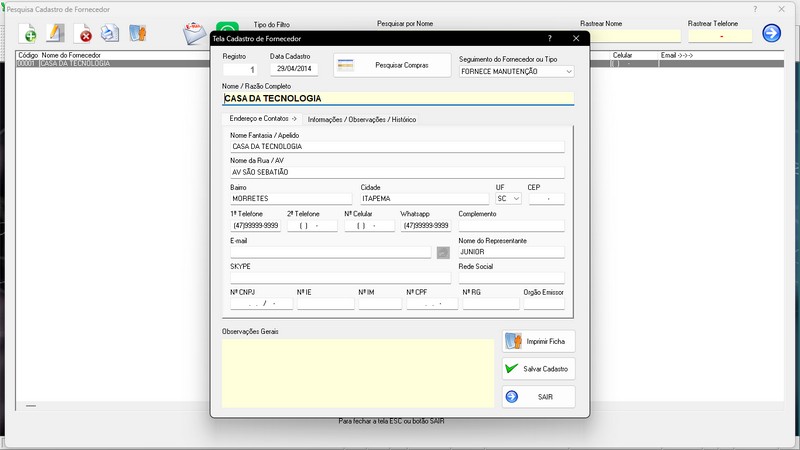Click the Nº IE field
This screenshot has height=450, width=800.
point(326,304)
